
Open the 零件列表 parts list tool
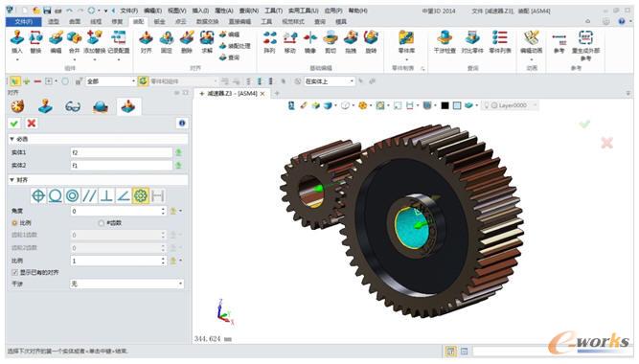(x=500, y=42)
